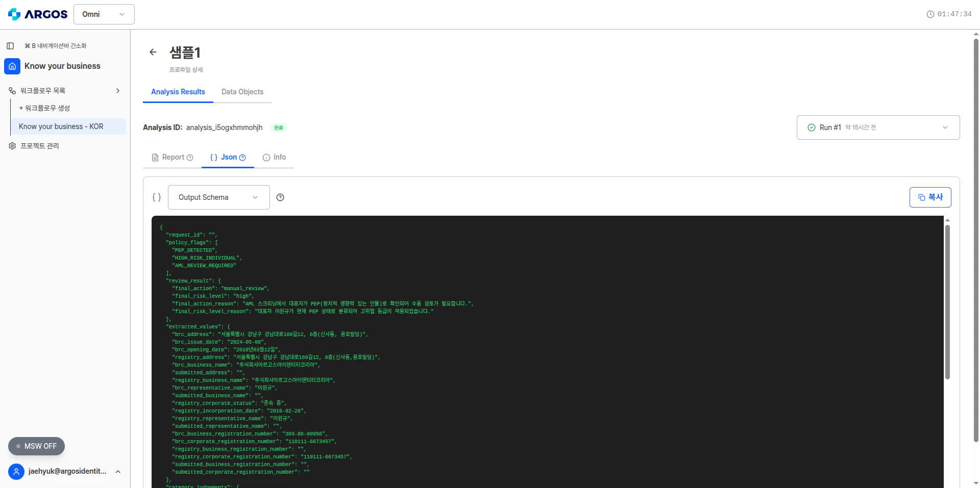This screenshot has width=980, height=488.
Task: Click the 복사 copy button
Action: coord(930,197)
